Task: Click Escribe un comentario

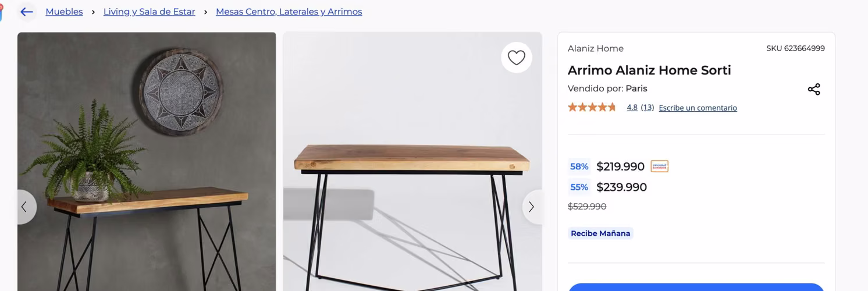Action: (698, 108)
